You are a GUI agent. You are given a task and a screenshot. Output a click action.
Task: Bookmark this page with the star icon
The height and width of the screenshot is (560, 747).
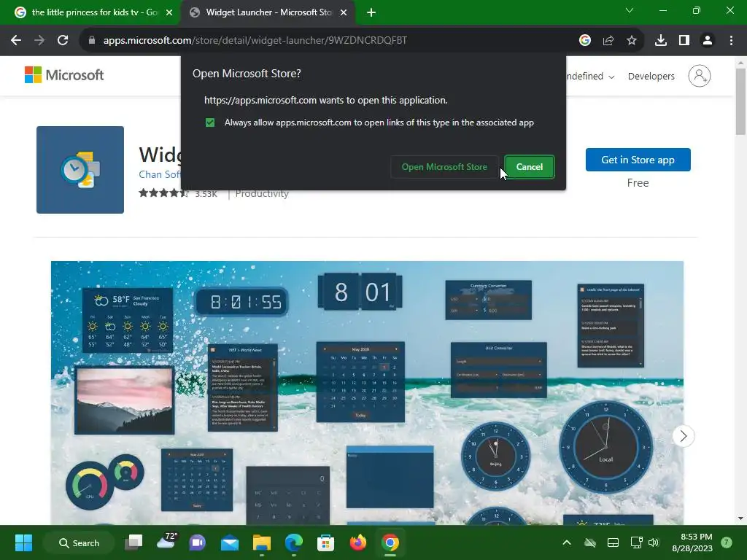click(x=632, y=41)
